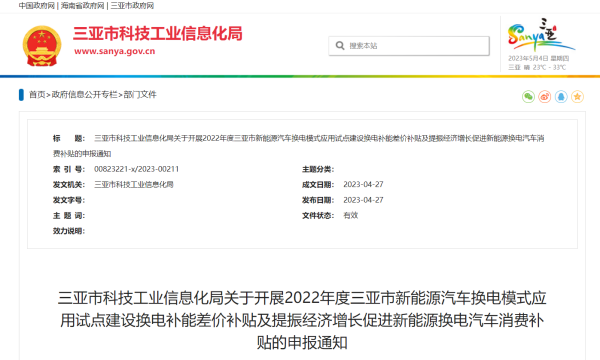
Task: Go to 首页 in breadcrumb
Action: [37, 94]
